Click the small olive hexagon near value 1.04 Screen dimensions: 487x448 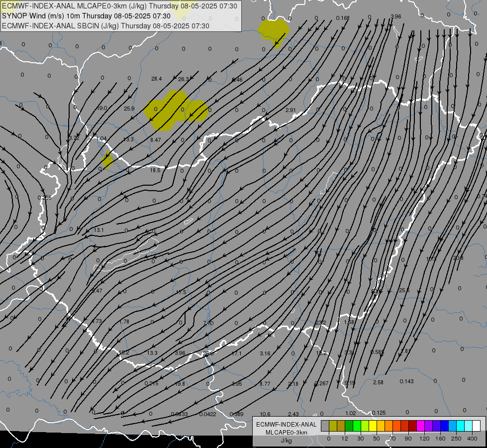pyautogui.click(x=107, y=159)
